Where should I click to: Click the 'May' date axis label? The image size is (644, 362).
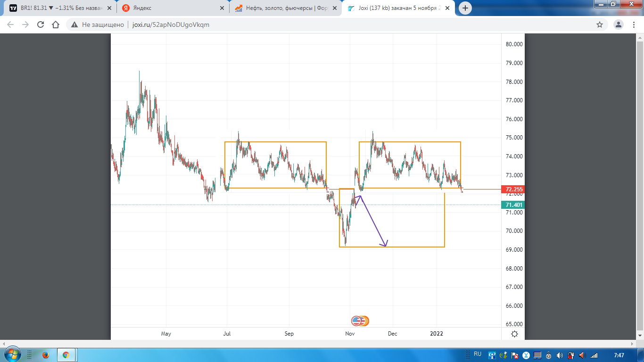166,334
